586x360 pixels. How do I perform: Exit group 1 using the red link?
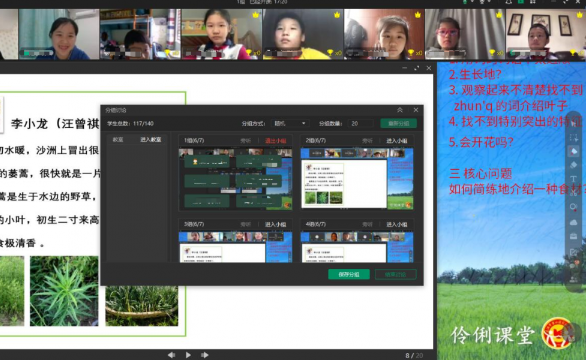275,141
